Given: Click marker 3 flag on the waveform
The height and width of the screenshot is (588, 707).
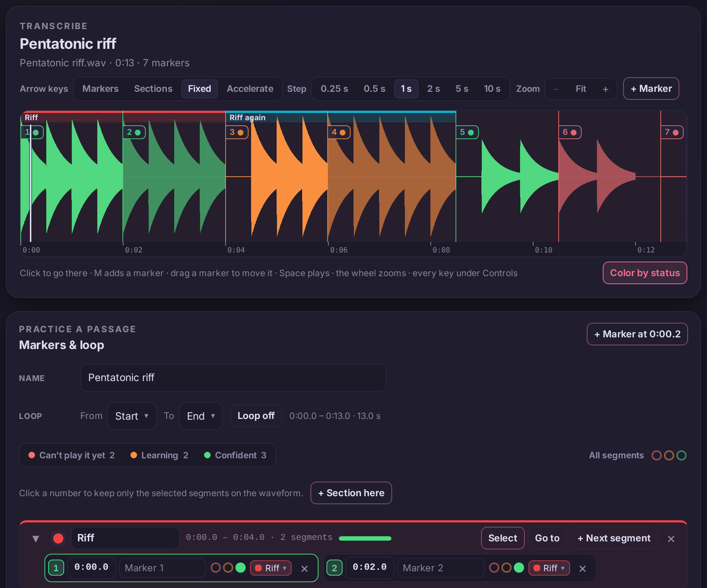Looking at the screenshot, I should click(237, 132).
